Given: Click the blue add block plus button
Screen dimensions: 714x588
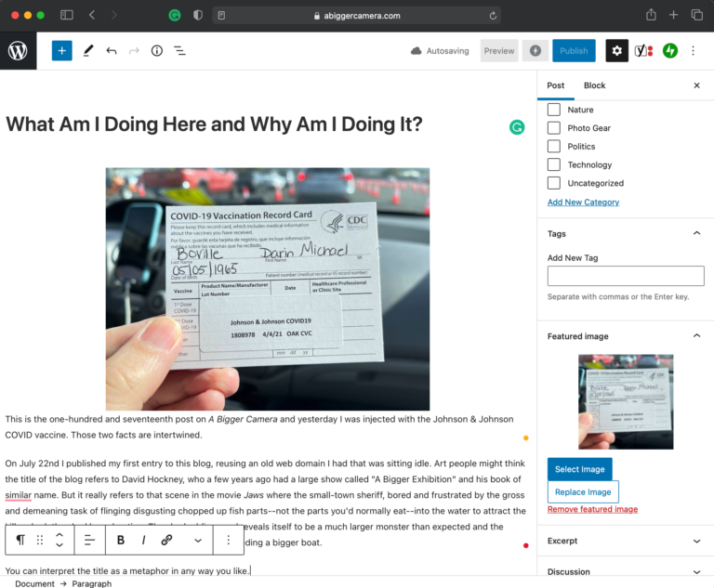Looking at the screenshot, I should click(62, 50).
